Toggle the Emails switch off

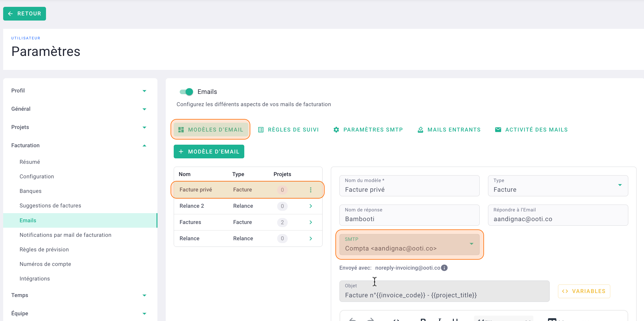pos(186,92)
